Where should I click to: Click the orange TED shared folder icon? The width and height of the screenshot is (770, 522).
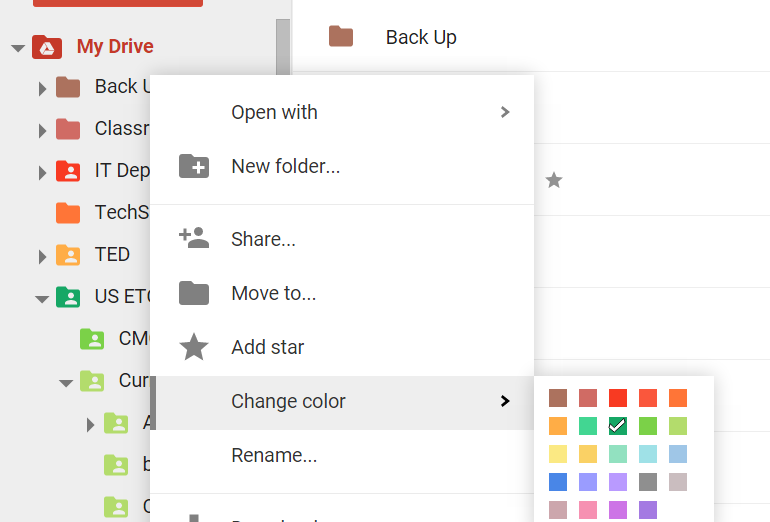[68, 255]
